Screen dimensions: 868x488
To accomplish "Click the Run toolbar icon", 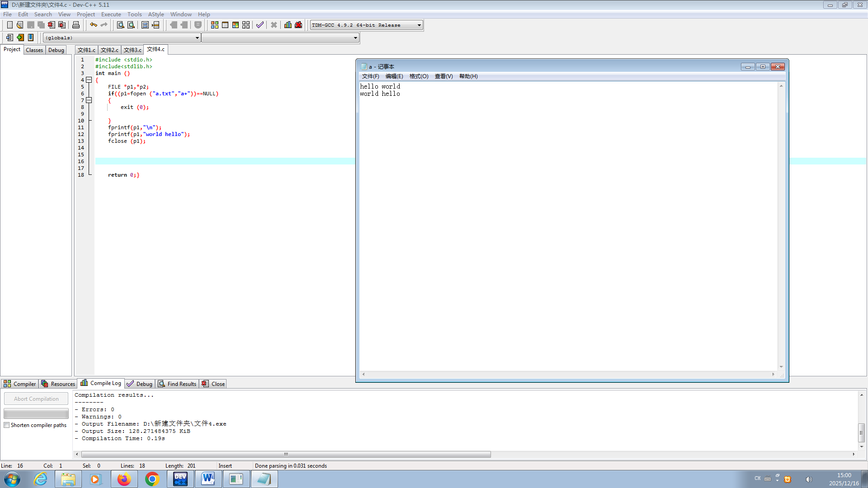I will [225, 25].
